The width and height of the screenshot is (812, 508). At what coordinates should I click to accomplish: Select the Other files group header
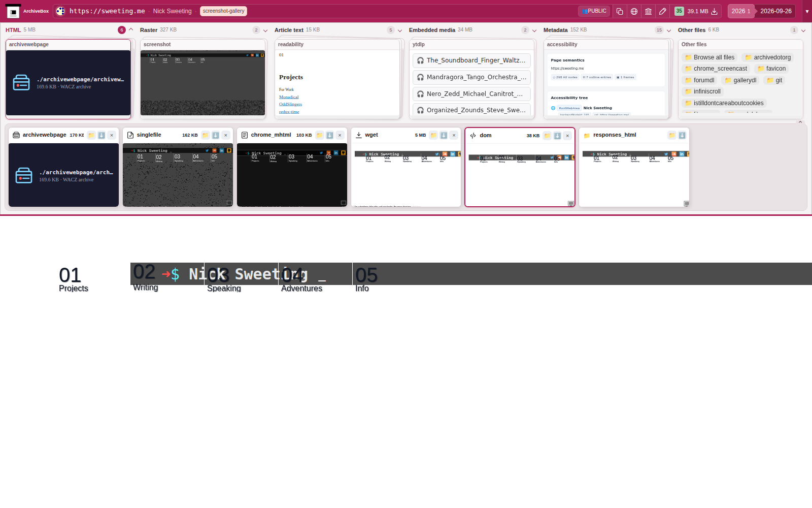click(691, 30)
